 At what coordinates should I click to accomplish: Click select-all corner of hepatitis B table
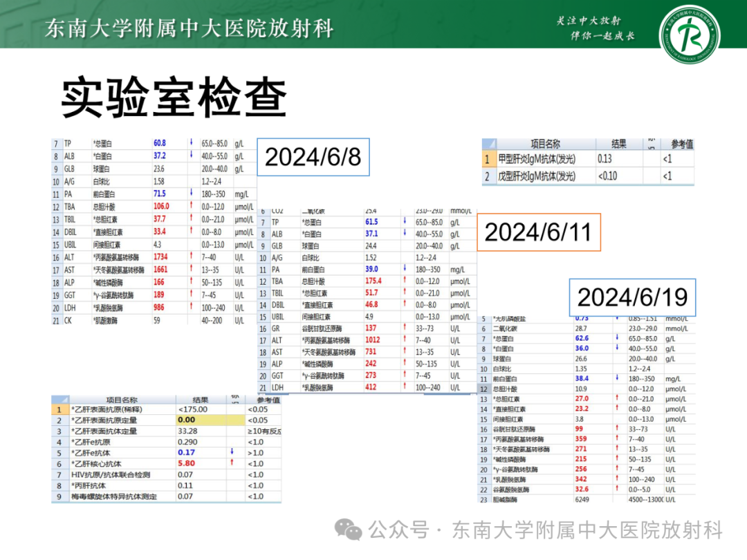click(x=59, y=400)
